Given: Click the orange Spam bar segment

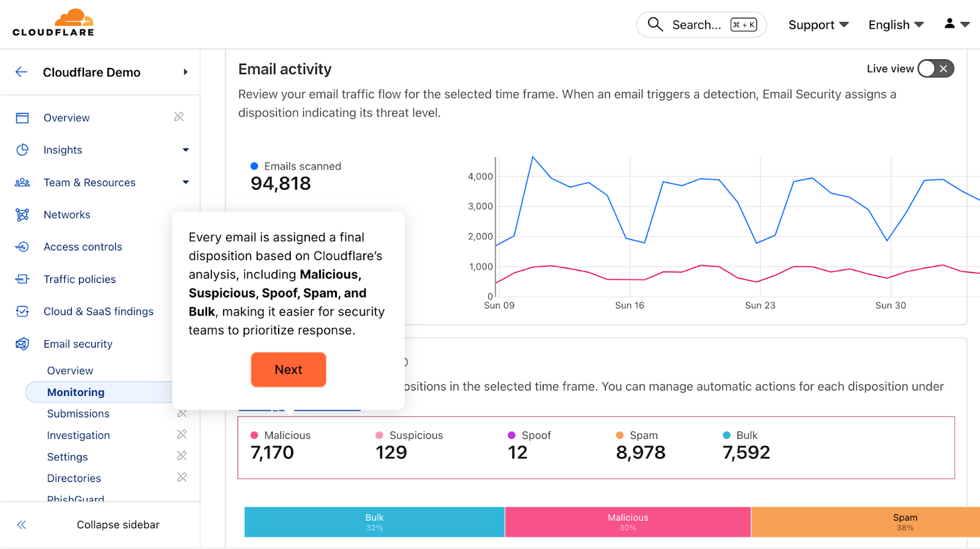Looking at the screenshot, I should 865,522.
